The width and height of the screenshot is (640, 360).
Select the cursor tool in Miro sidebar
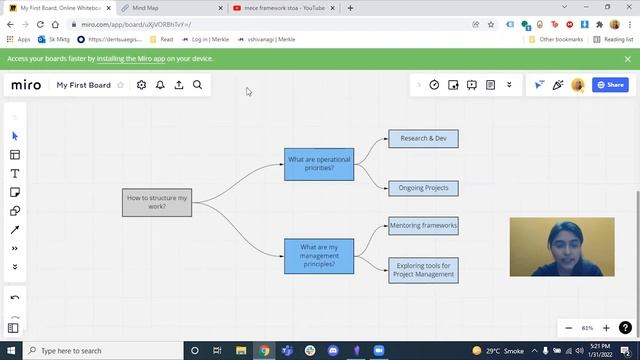pyautogui.click(x=15, y=136)
